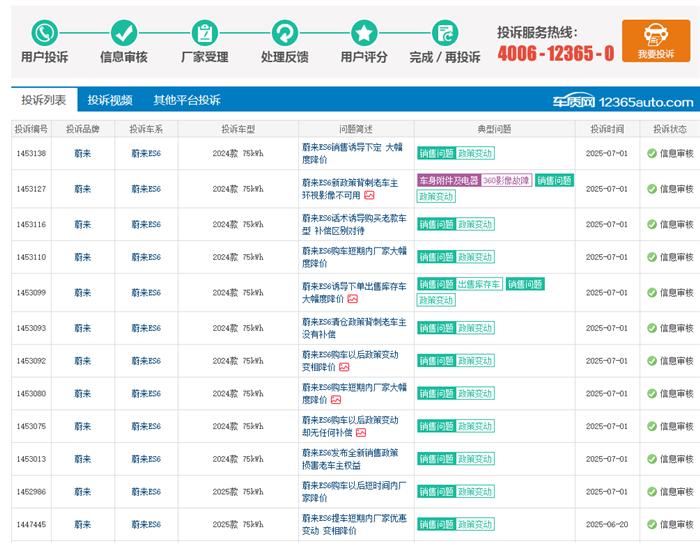Click the 政策变动 tag in row 1453116
700x543 pixels.
point(475,224)
